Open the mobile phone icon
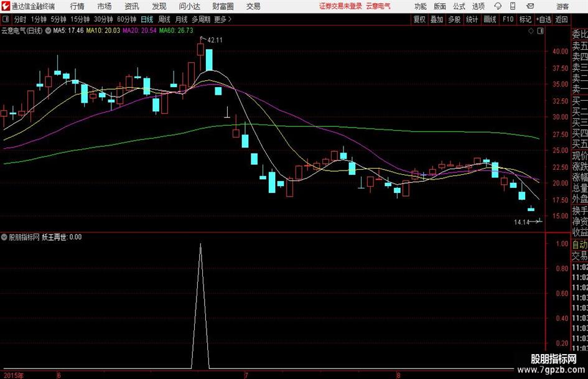The width and height of the screenshot is (588, 379). tap(513, 6)
